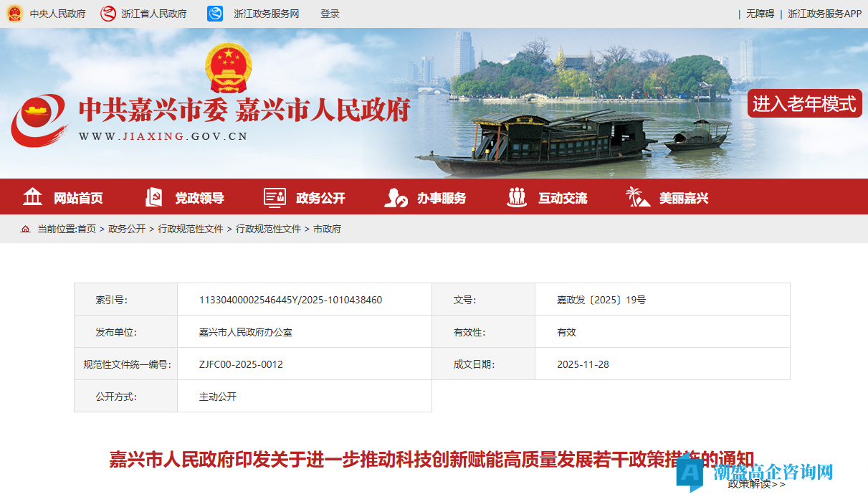868x497 pixels.
Task: Click the 美丽嘉兴 palm tree icon
Action: click(x=637, y=197)
